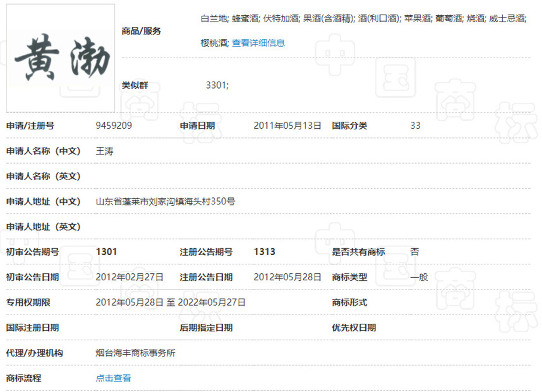Click the agency name 烟台海丰商标事务所
Viewport: 542px width, 392px height.
tap(135, 353)
